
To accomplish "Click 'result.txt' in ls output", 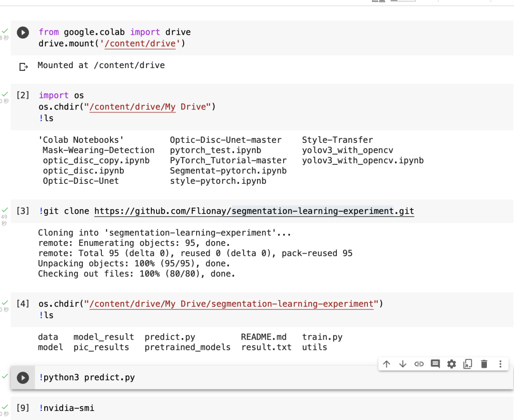I will pos(267,347).
